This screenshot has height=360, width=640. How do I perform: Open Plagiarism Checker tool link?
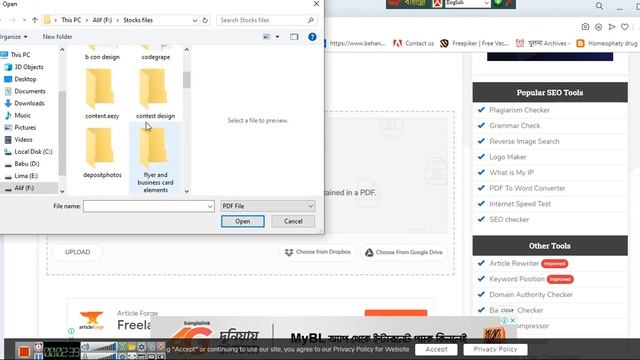(x=519, y=110)
